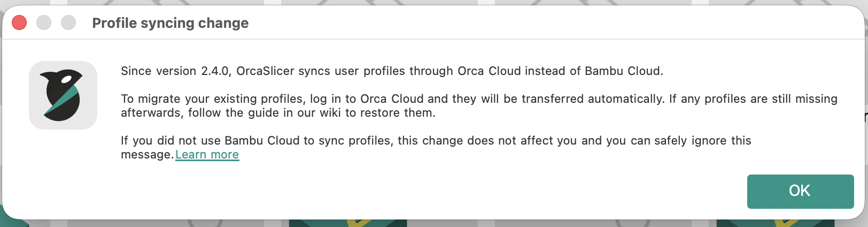Click the words 'Orca Cloud instead of' in first sentence
This screenshot has width=868, height=227.
pos(518,71)
